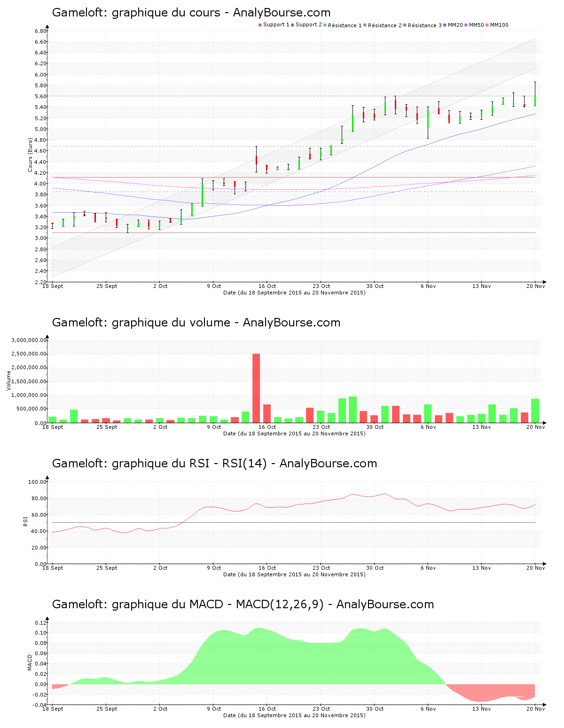The width and height of the screenshot is (564, 728).
Task: Click the 'RSI' vertical axis label
Action: click(25, 521)
